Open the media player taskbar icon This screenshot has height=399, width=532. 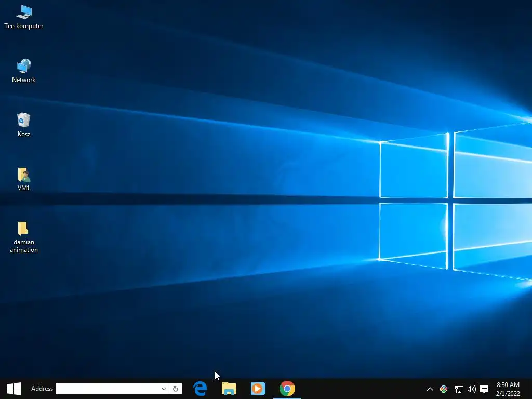[x=258, y=389]
